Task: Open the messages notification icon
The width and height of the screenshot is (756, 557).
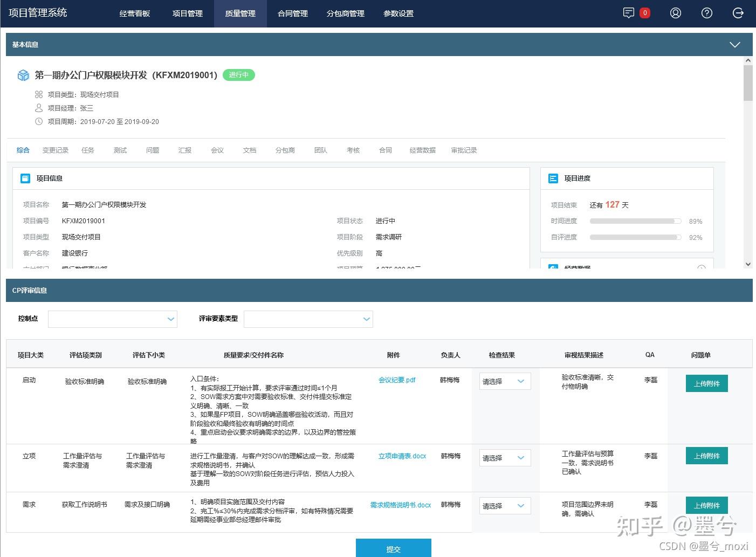Action: point(628,13)
